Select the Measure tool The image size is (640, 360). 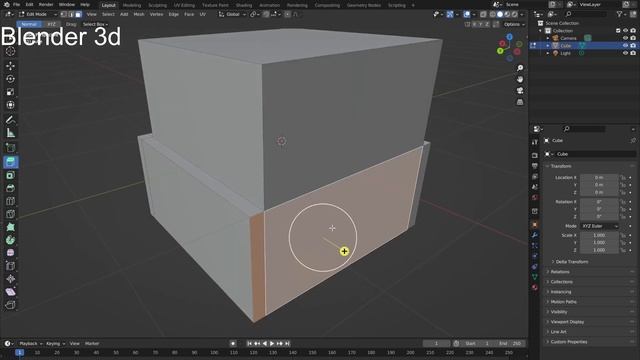click(x=11, y=133)
